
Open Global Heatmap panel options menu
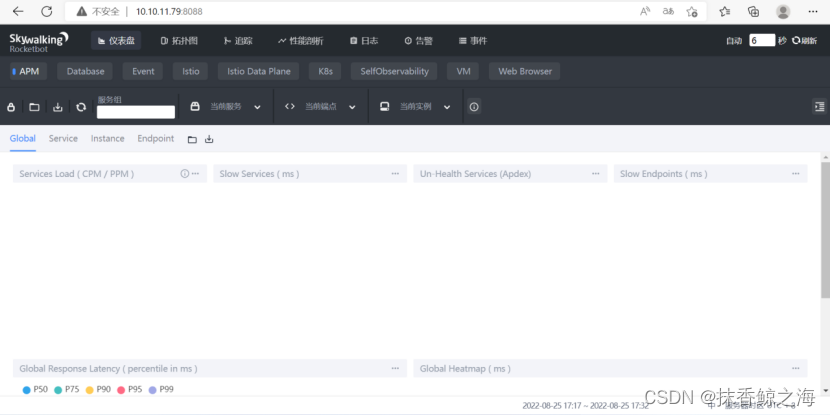click(795, 368)
